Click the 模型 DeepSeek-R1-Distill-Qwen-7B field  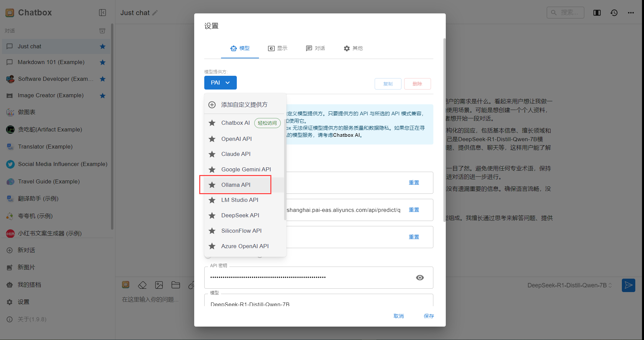click(319, 301)
